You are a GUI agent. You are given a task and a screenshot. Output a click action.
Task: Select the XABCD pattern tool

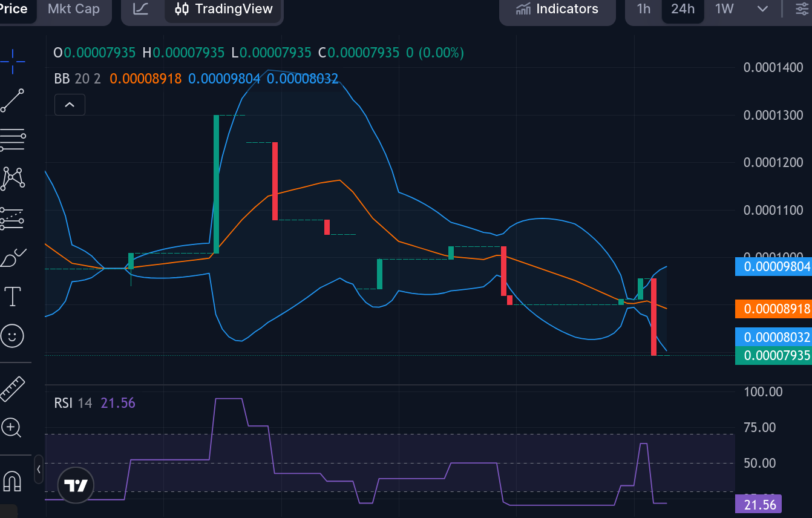pyautogui.click(x=12, y=178)
